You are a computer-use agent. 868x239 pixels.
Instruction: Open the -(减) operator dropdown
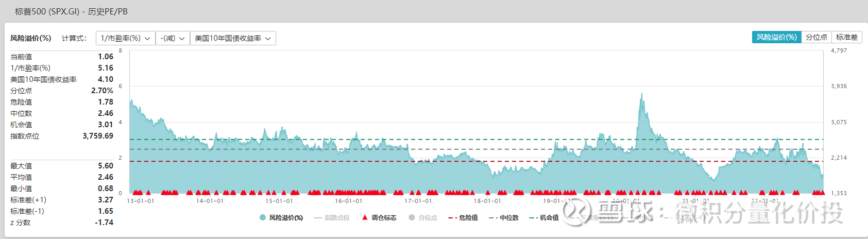click(x=173, y=38)
